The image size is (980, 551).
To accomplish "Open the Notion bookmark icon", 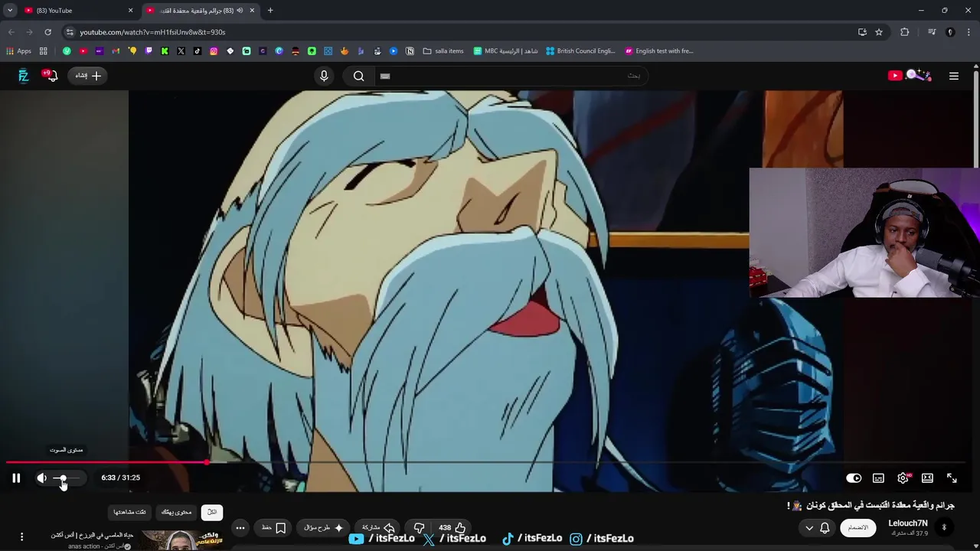I will point(410,51).
